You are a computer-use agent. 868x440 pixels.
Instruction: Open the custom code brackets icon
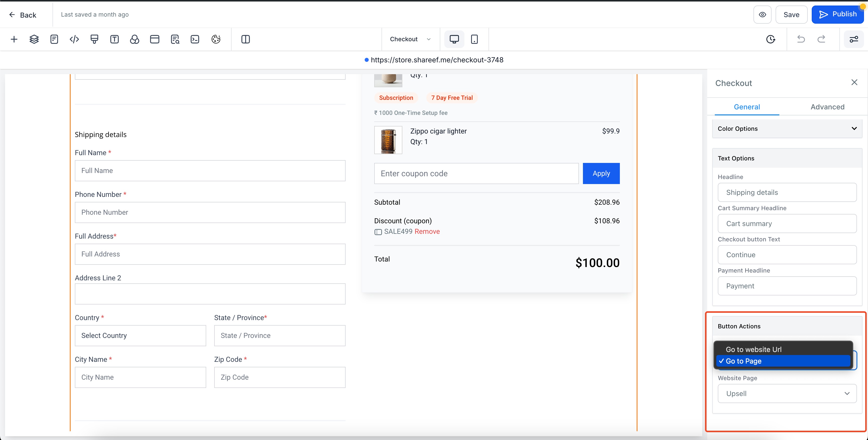(74, 39)
